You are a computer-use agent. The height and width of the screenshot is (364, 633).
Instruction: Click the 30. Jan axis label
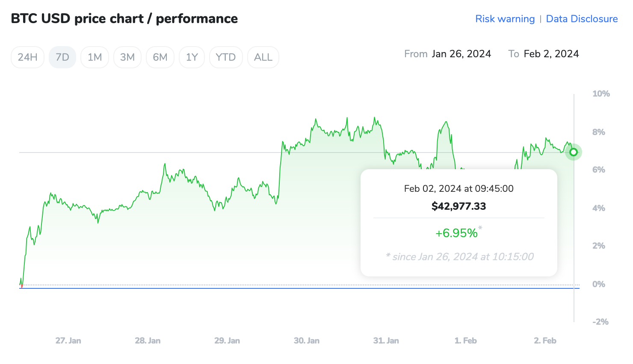click(x=306, y=341)
